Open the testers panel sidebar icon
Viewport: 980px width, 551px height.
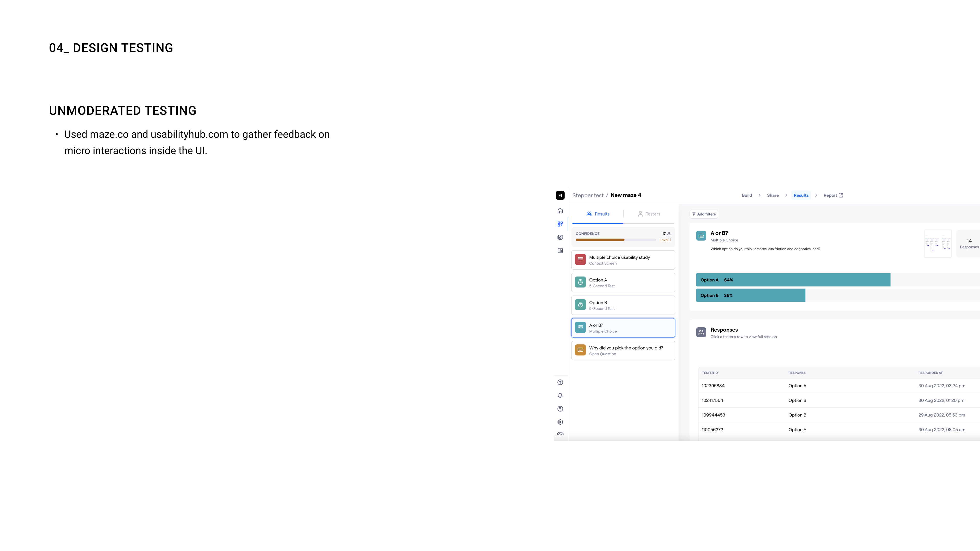click(560, 237)
